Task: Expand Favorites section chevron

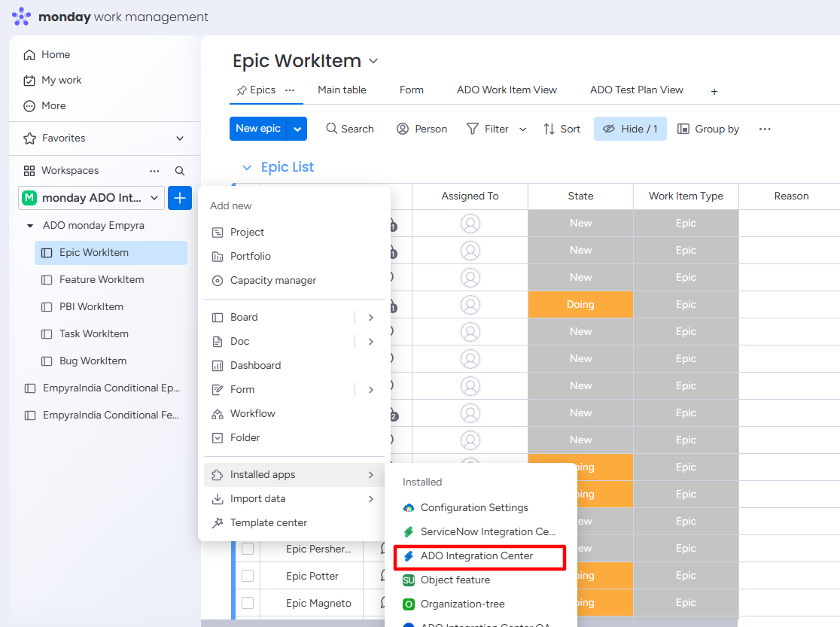Action: [x=180, y=138]
